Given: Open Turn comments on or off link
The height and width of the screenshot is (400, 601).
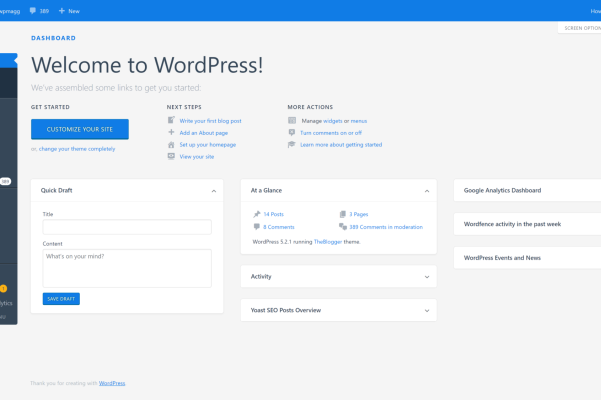Looking at the screenshot, I should [331, 133].
